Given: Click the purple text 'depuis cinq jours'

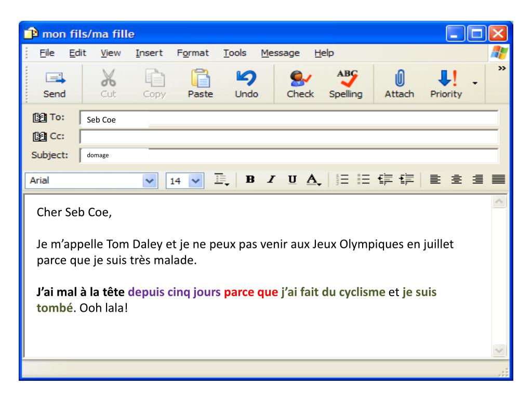Looking at the screenshot, I should [x=175, y=292].
